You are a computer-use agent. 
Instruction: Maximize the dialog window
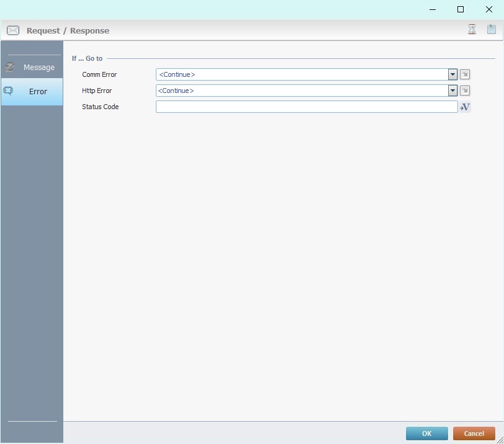(x=461, y=9)
